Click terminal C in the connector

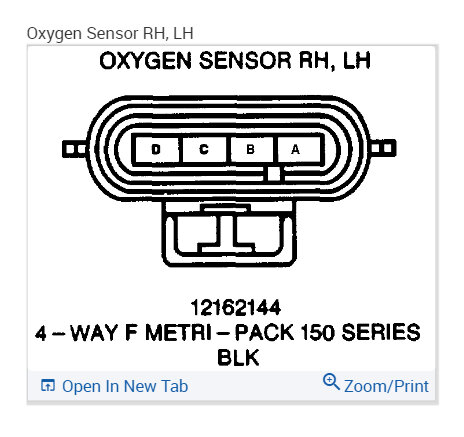(x=204, y=149)
